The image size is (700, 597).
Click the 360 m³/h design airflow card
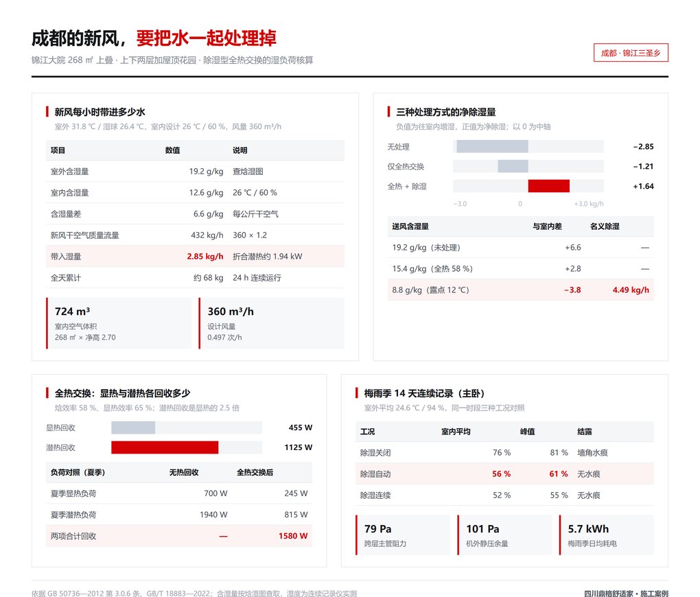(272, 323)
